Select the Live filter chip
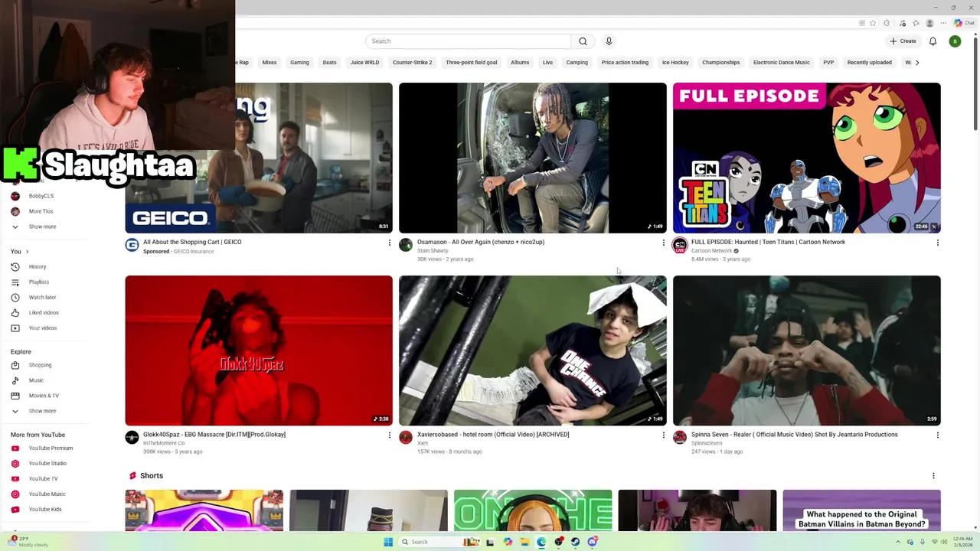The width and height of the screenshot is (980, 551). coord(547,63)
